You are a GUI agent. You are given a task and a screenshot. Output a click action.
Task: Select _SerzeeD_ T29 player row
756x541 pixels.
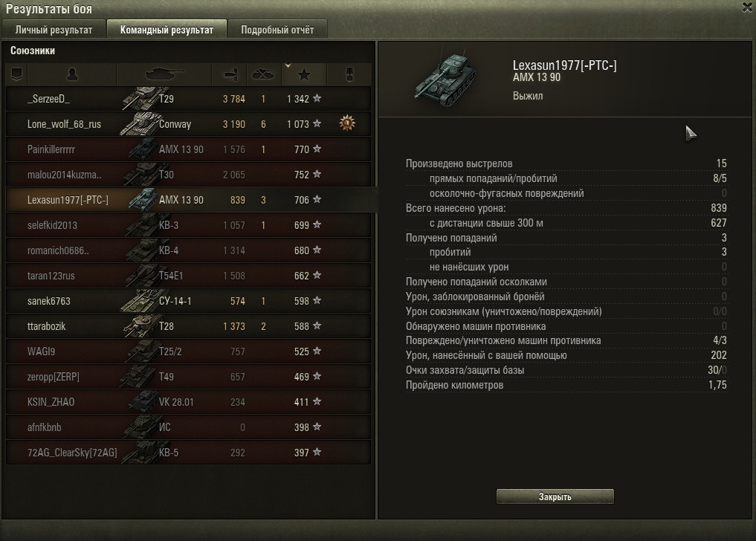click(x=189, y=99)
